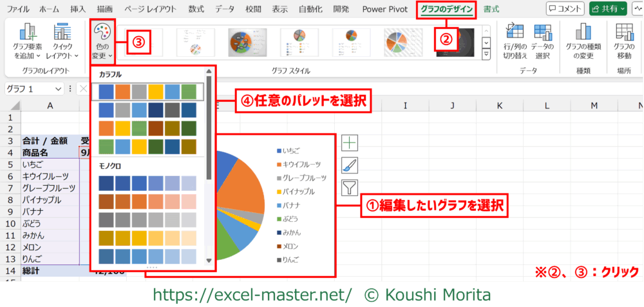The image size is (644, 307).
Task: Open the 書式 tab
Action: point(491,9)
